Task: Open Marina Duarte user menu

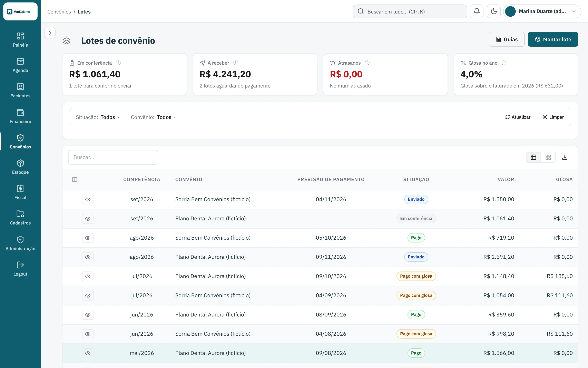Action: (x=542, y=11)
